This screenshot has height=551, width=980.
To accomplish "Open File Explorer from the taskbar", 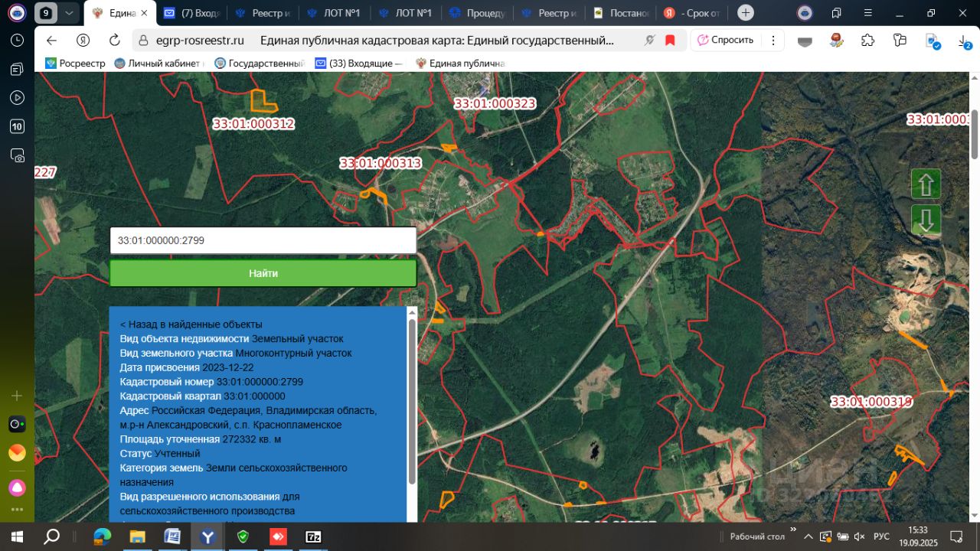I will [x=137, y=536].
